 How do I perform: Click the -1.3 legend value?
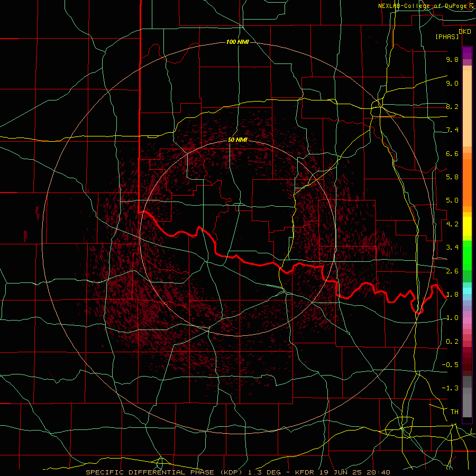450,388
